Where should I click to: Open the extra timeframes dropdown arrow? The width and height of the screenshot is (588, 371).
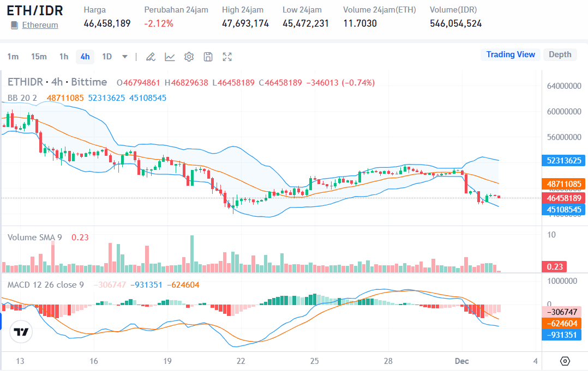[x=124, y=56]
